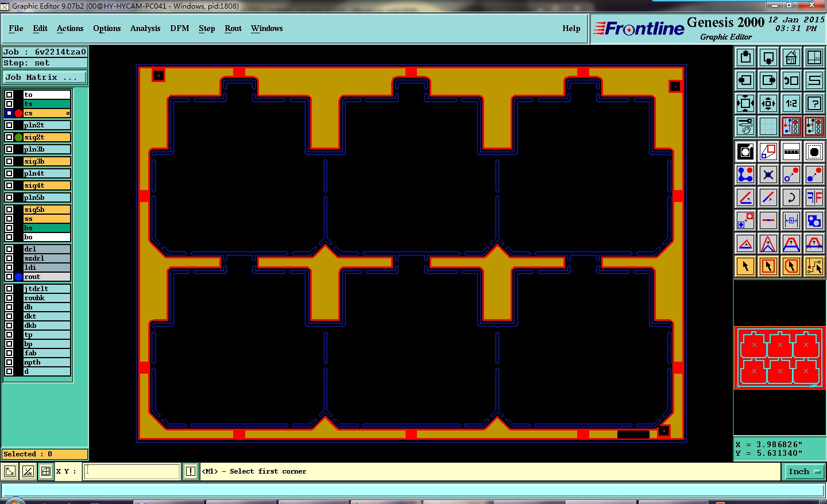
Task: Click the plain black arrow select icon
Action: click(745, 266)
